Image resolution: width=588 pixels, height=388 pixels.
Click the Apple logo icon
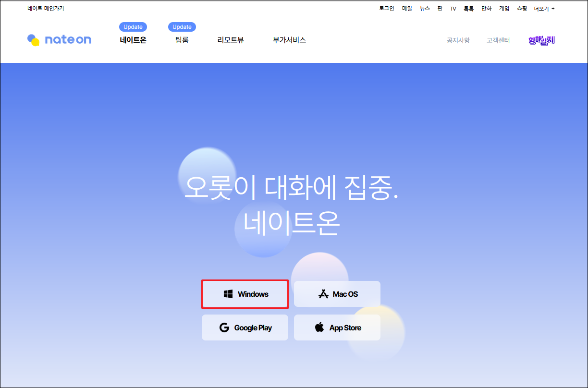tap(319, 327)
